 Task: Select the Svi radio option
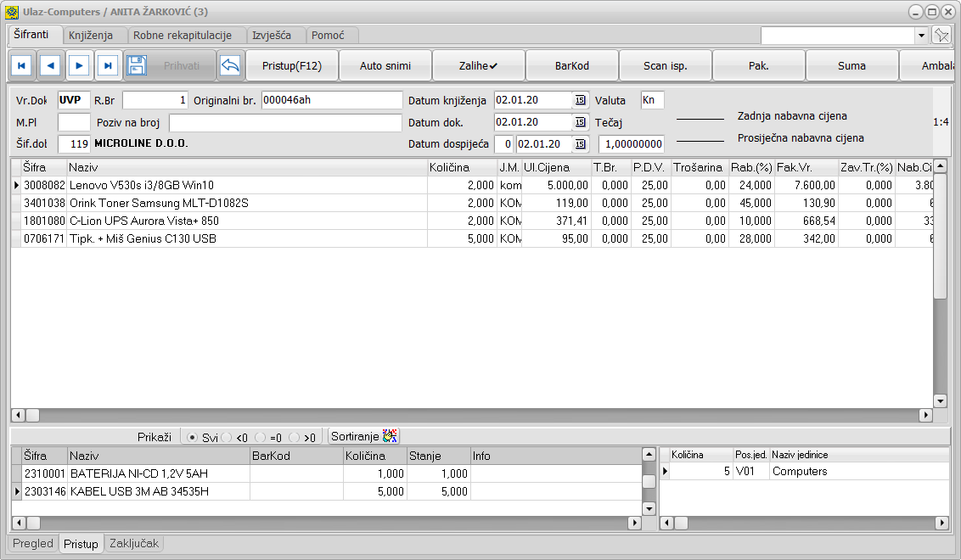click(x=193, y=438)
